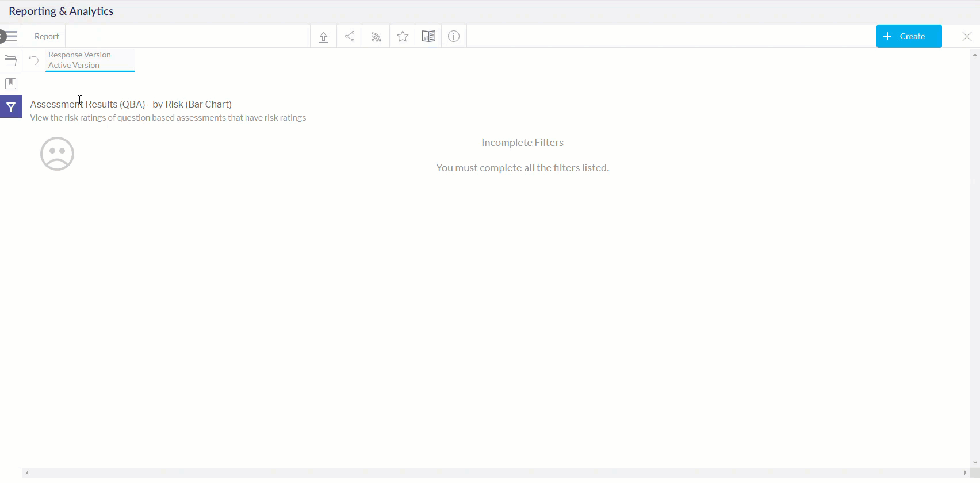Click the vertical scrollbar down arrow
The image size is (980, 483).
pyautogui.click(x=975, y=463)
